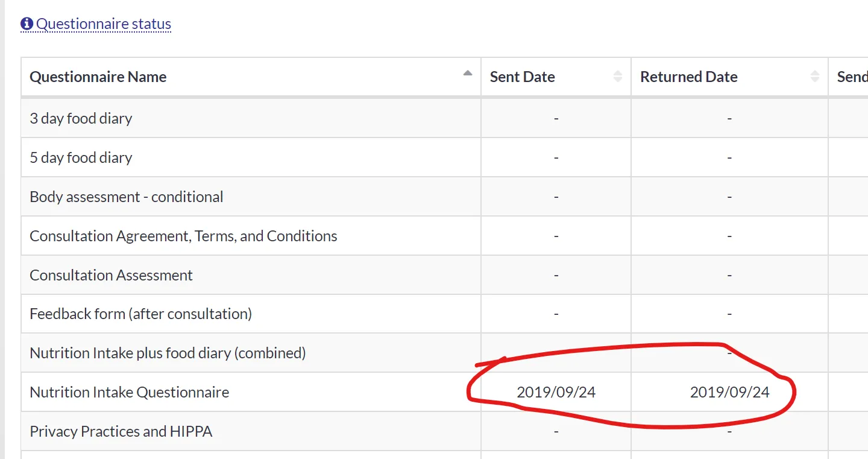Click the Returned Date sort arrows icon
This screenshot has width=868, height=459.
[x=815, y=77]
